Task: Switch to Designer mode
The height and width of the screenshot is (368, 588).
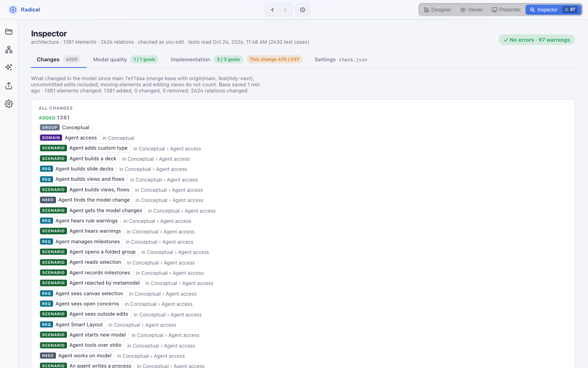Action: 437,10
